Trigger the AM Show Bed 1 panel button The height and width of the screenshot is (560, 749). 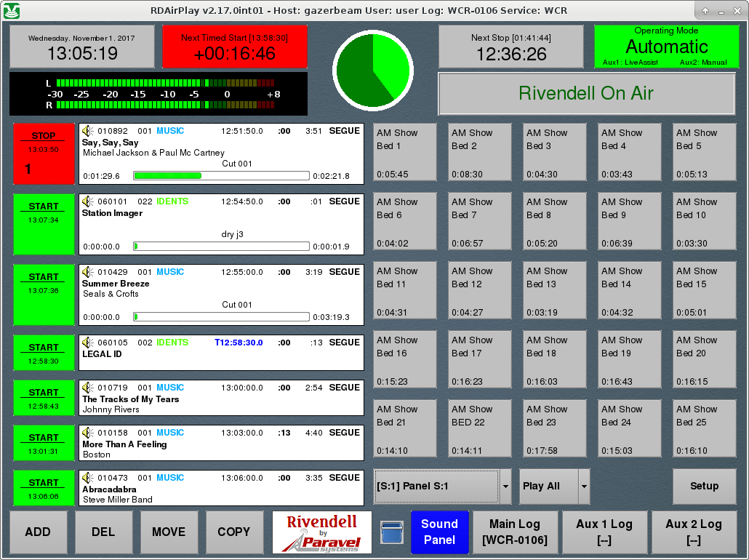coord(404,153)
